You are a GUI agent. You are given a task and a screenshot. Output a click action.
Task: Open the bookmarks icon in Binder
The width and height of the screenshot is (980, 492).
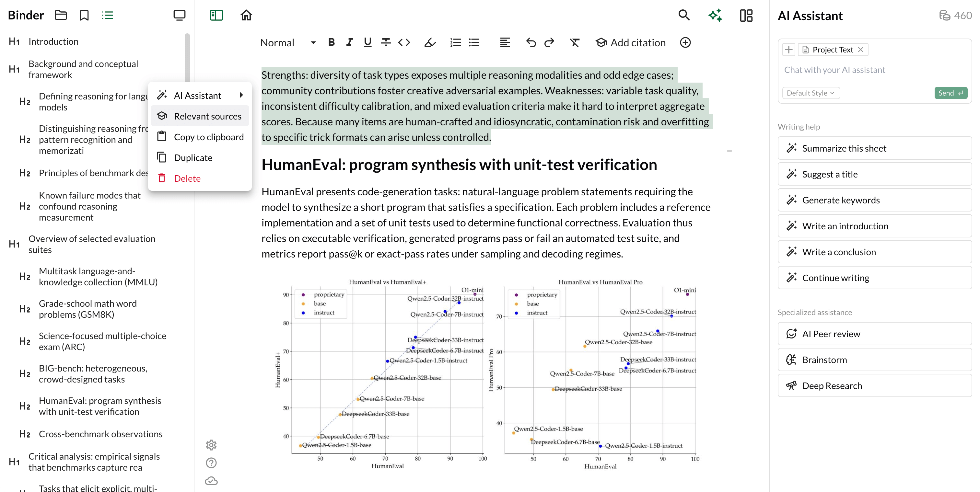[84, 15]
